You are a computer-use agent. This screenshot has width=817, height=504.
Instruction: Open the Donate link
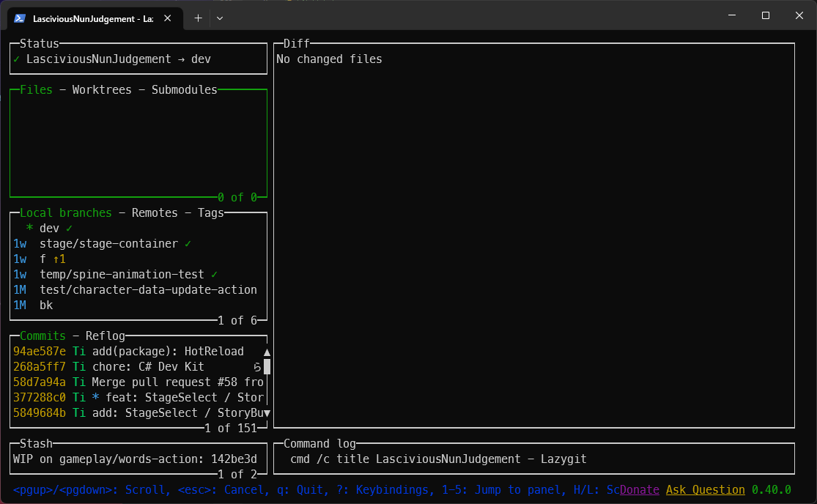640,490
